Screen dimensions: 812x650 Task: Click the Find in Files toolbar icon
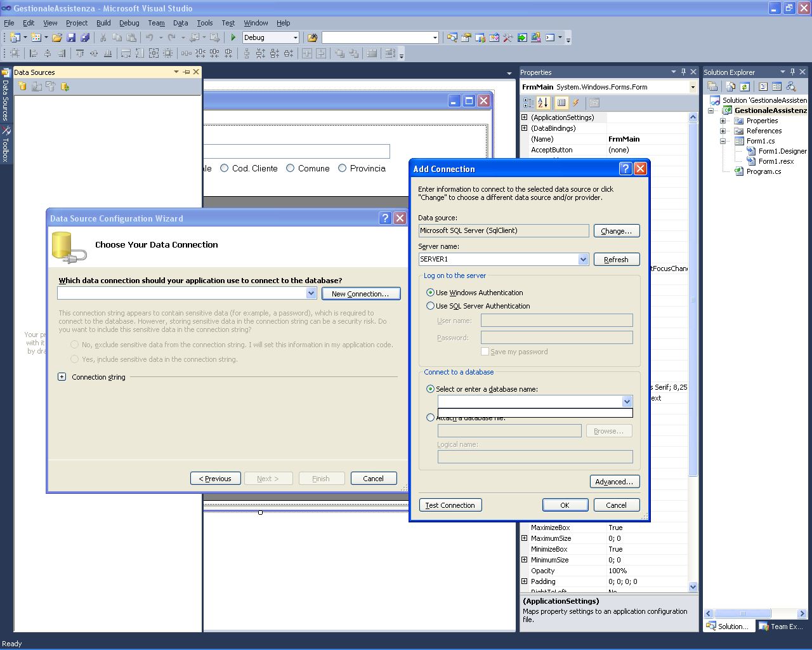pyautogui.click(x=312, y=37)
